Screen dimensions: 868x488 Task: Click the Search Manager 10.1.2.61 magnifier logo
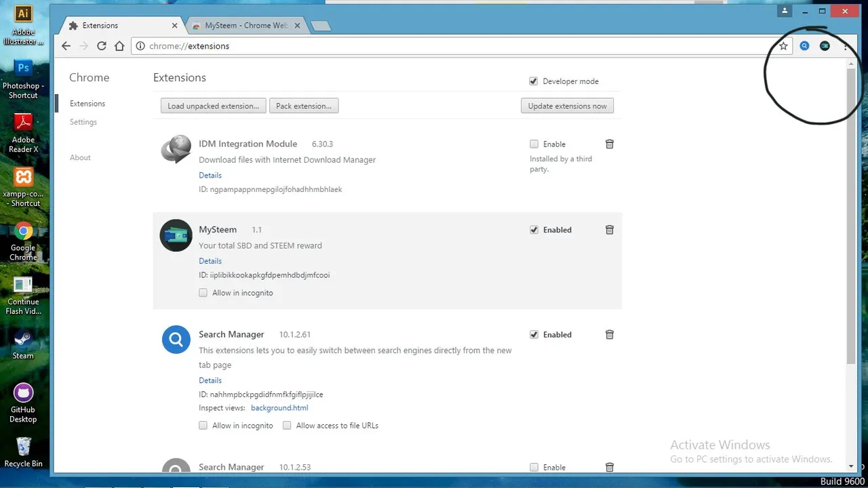(x=176, y=339)
